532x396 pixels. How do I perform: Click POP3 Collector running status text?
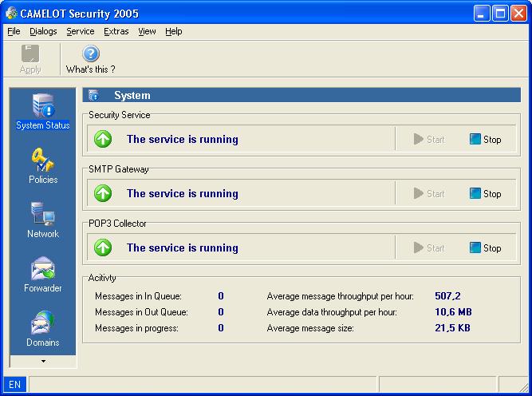183,248
